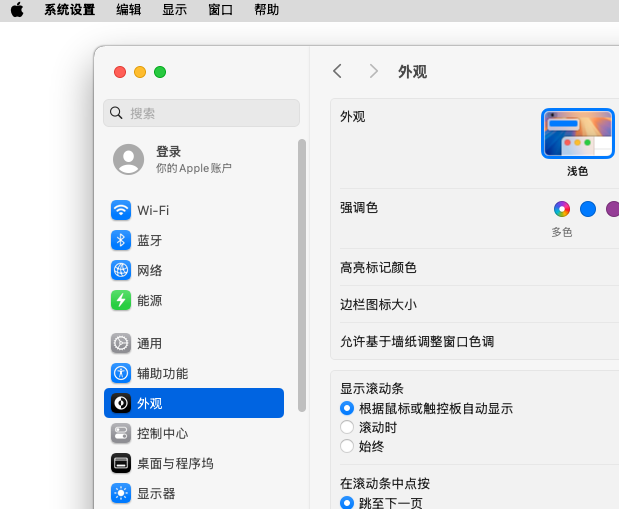619x509 pixels.
Task: Select the 通用 gear icon
Action: click(121, 343)
